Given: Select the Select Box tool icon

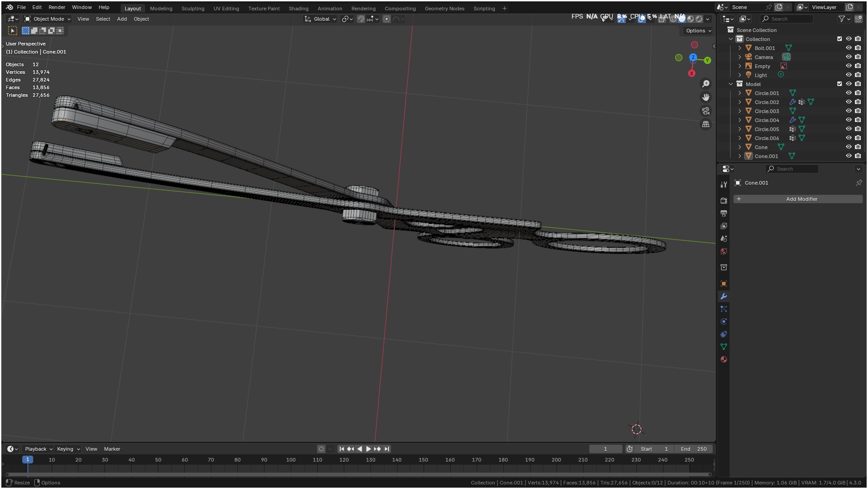Looking at the screenshot, I should click(13, 31).
